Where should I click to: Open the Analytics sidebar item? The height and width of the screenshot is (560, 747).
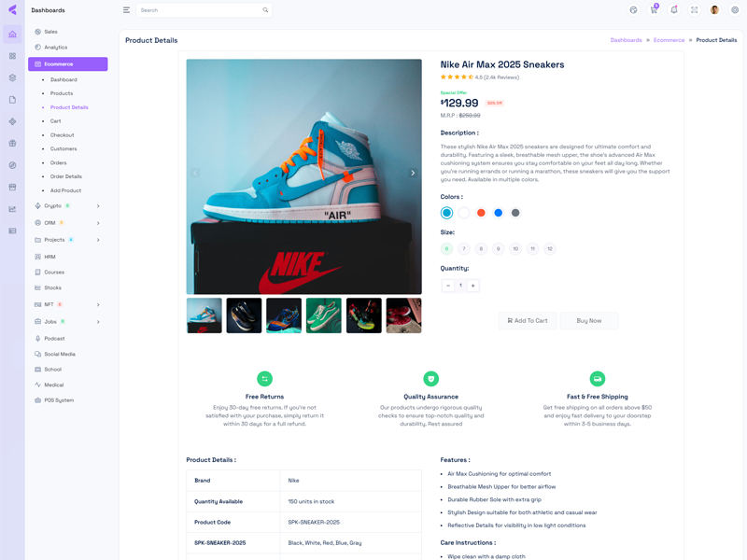pos(55,48)
